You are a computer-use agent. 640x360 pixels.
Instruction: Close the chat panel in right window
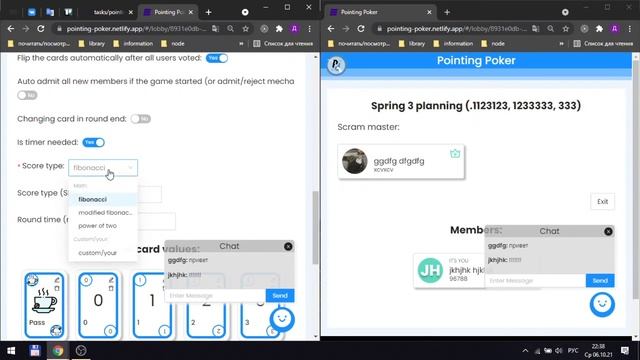pyautogui.click(x=608, y=231)
